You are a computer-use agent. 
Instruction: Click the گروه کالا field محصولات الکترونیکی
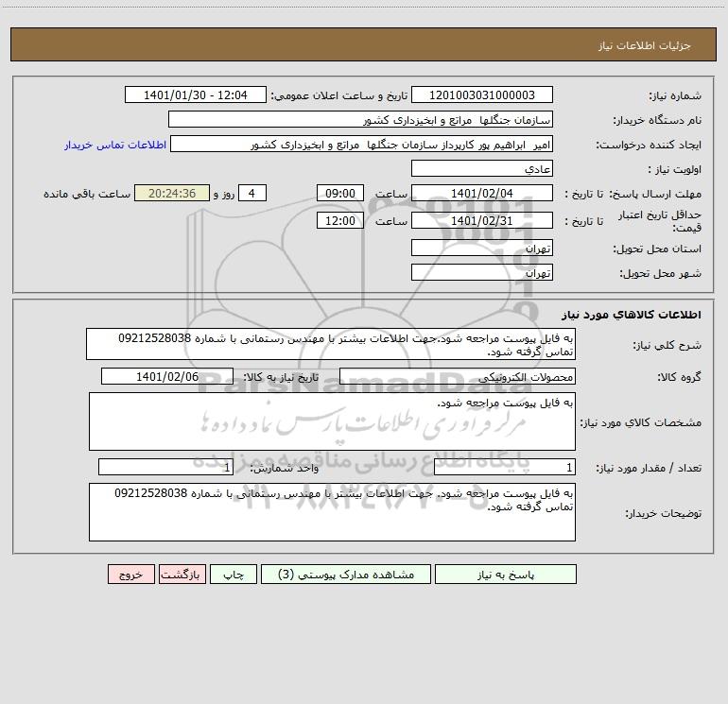pos(458,376)
